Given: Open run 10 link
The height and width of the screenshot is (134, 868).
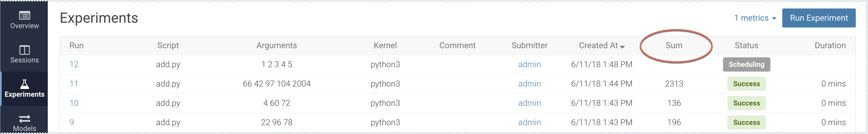Looking at the screenshot, I should [x=74, y=103].
